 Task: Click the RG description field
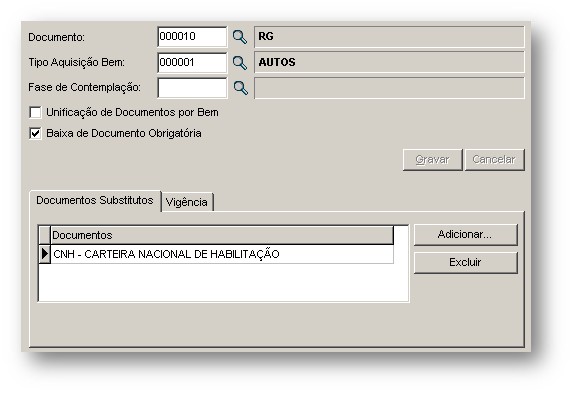tap(389, 37)
